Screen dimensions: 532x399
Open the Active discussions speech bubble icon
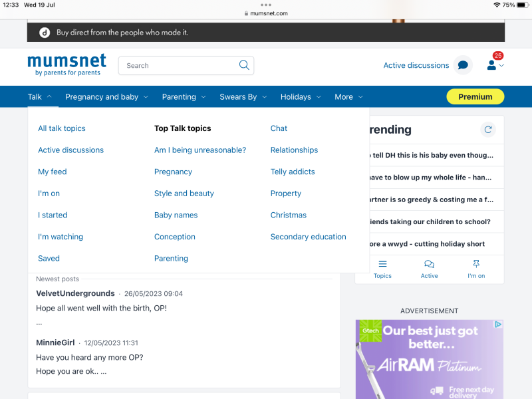[x=463, y=65]
